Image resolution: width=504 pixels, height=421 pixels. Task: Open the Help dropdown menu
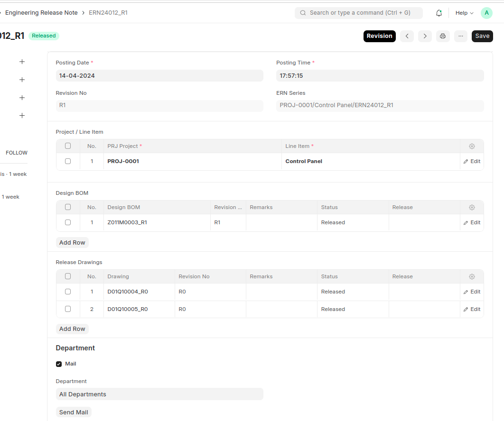pos(464,13)
